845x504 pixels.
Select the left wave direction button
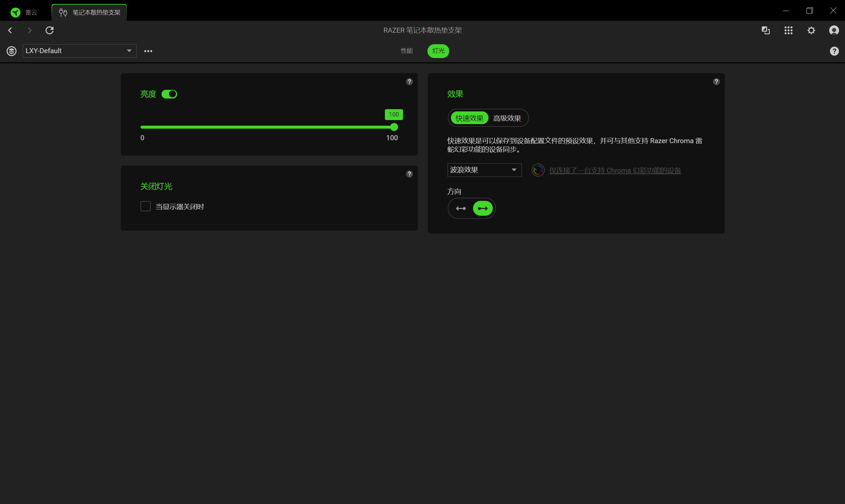[x=461, y=208]
